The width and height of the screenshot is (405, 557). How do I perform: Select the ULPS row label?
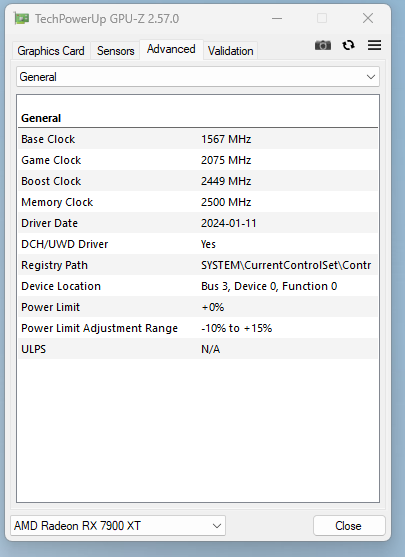(x=33, y=349)
